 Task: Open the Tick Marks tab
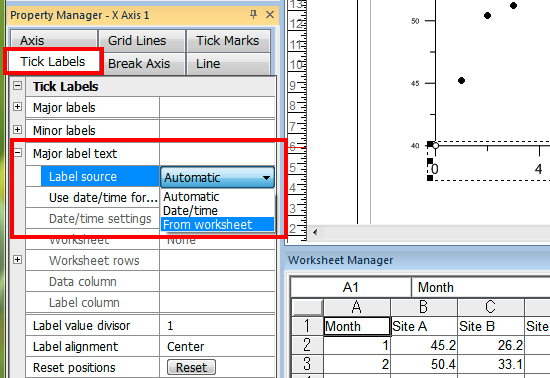[x=228, y=41]
